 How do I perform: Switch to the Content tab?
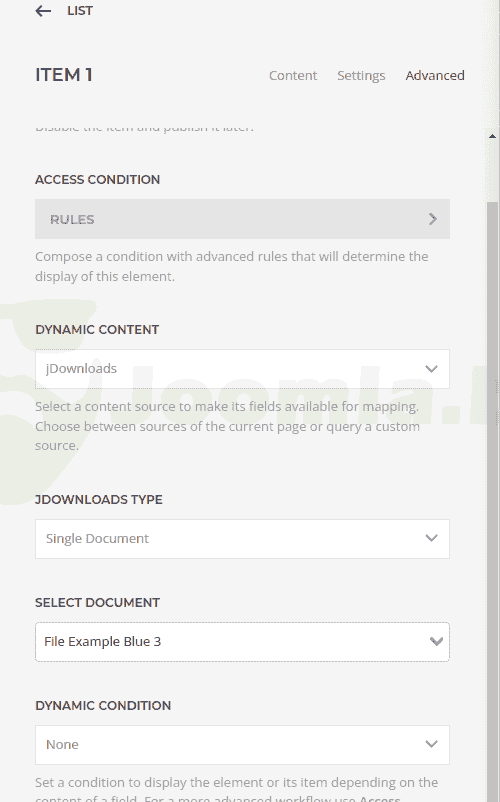click(293, 76)
